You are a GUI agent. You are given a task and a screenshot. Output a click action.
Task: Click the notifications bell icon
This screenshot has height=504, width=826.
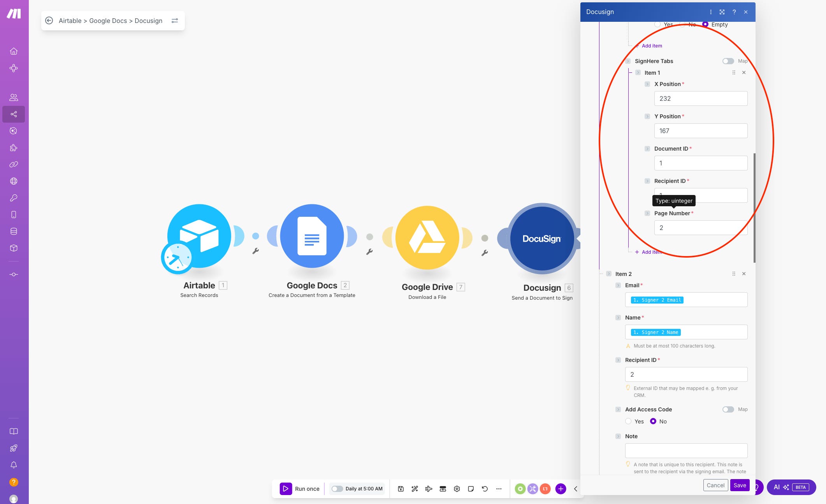point(14,465)
